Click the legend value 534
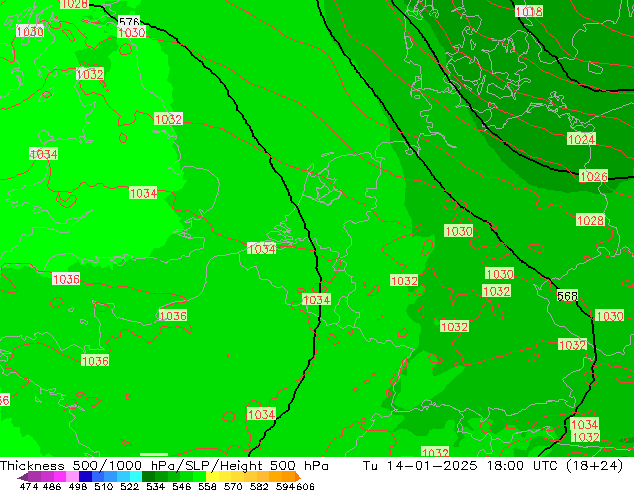The height and width of the screenshot is (490, 634). (x=155, y=486)
